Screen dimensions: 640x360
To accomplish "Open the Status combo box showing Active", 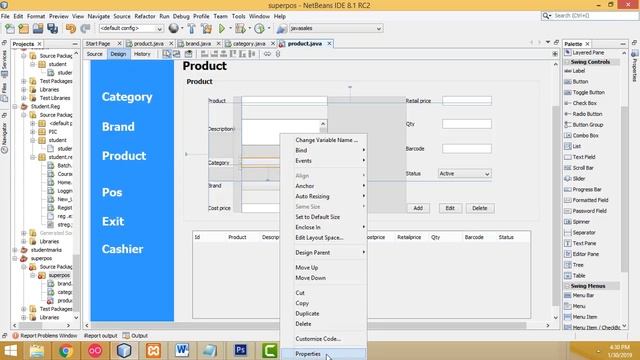I will (464, 174).
